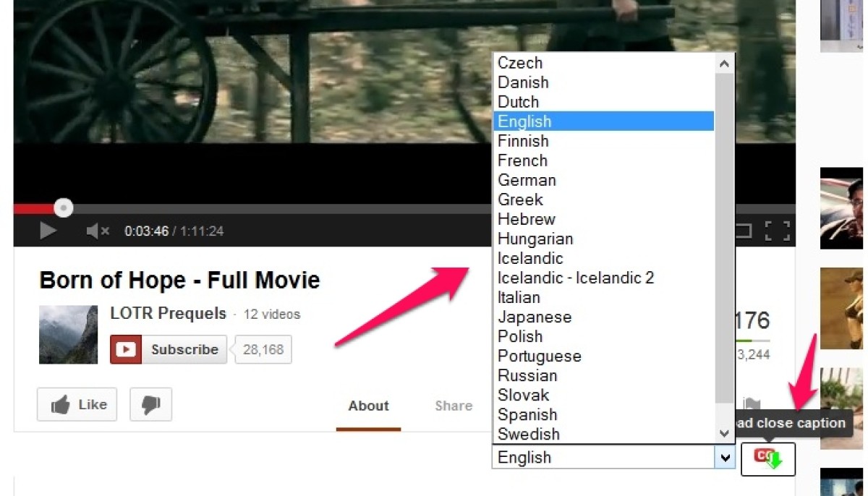Screen dimensions: 868x496
Task: Click the play button in video player
Action: click(x=48, y=231)
